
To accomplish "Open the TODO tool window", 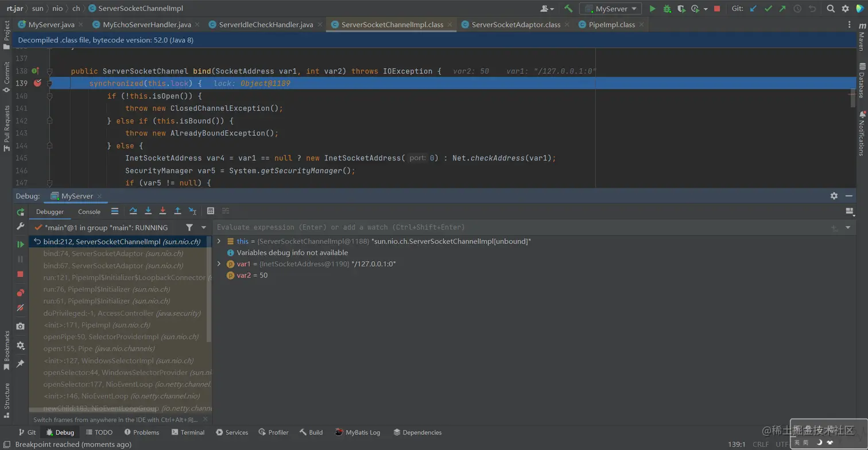I will 99,433.
